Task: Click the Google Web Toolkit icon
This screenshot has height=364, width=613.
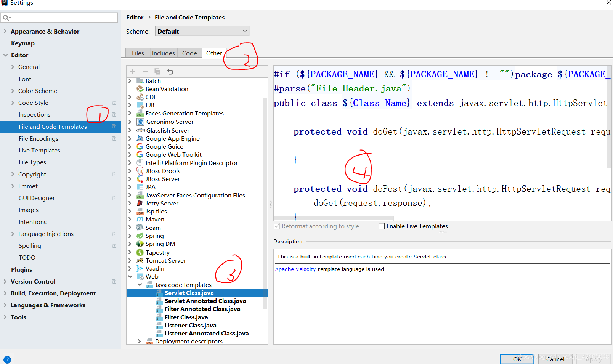Action: (140, 154)
